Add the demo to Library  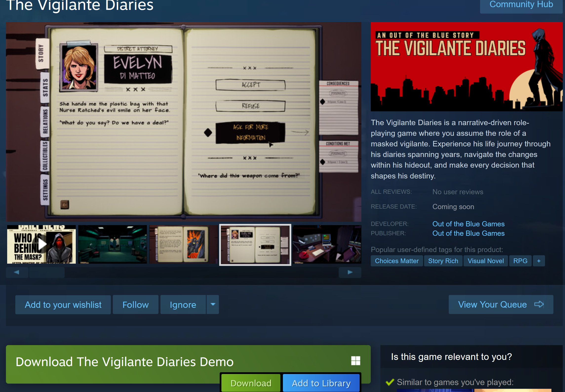(x=321, y=383)
